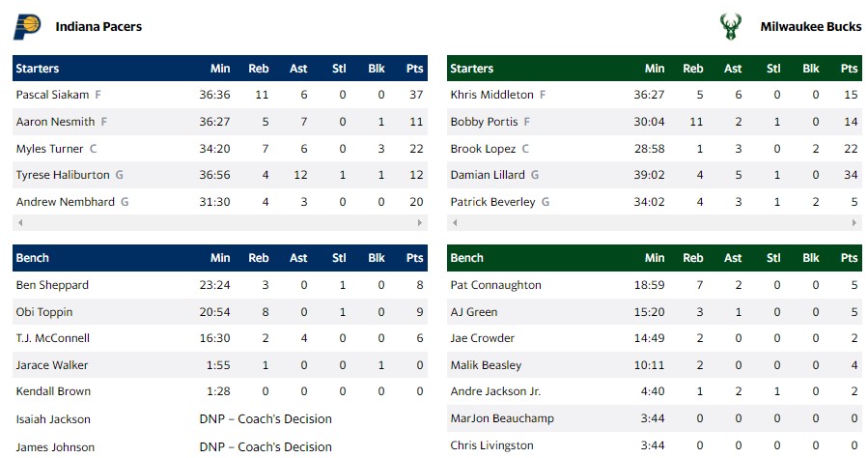
Task: Select T.J. McConnell's name
Action: tap(53, 338)
